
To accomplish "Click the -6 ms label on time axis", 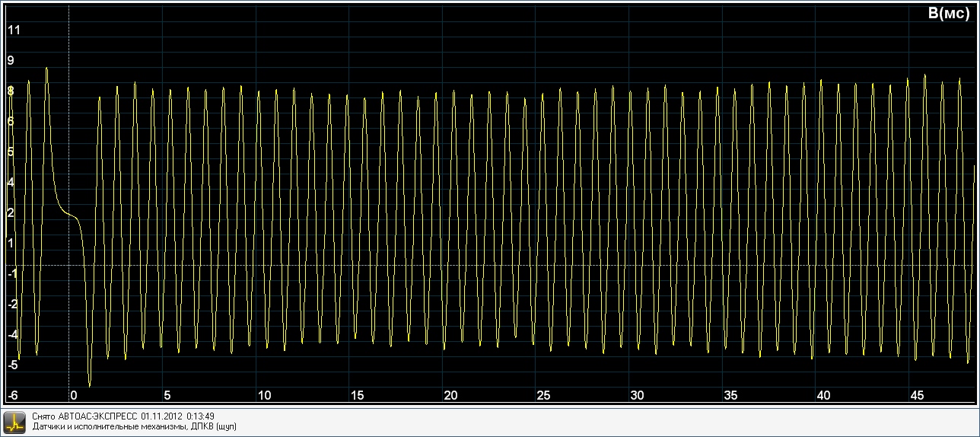I will 12,396.
